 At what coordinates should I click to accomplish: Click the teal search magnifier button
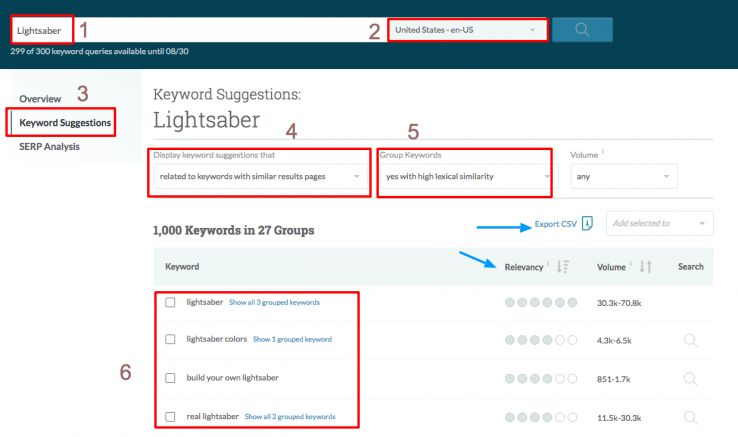coord(582,30)
